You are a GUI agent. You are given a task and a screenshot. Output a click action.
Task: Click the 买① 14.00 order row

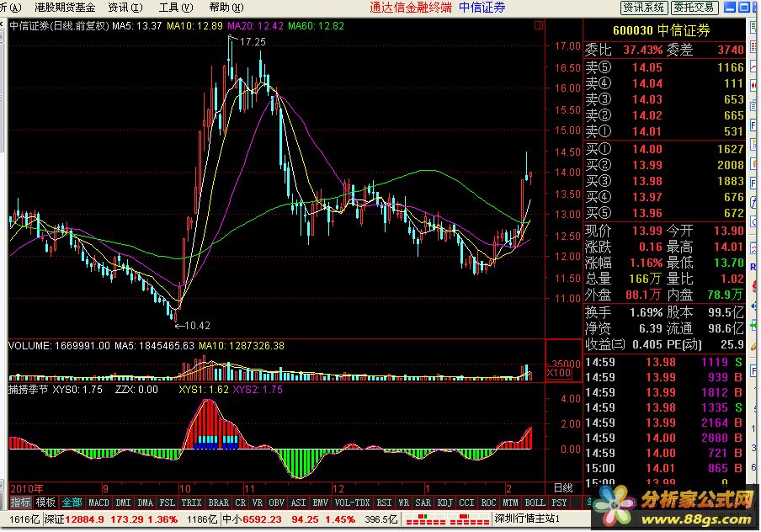(664, 149)
